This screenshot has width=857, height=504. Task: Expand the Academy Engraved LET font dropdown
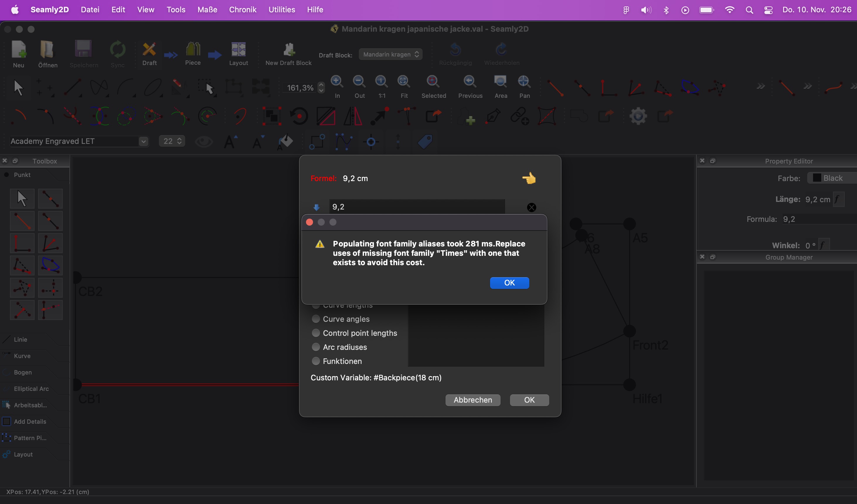point(144,141)
